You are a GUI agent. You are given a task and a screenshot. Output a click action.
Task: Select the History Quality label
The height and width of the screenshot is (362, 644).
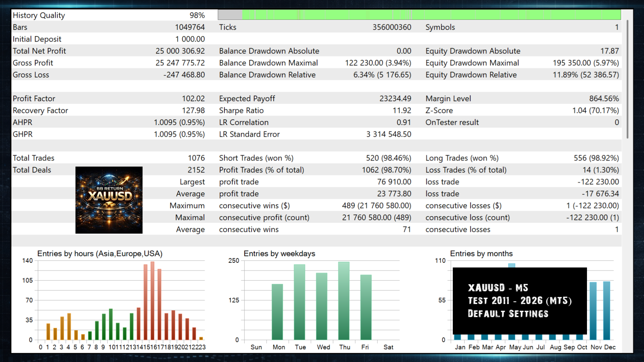pyautogui.click(x=39, y=15)
